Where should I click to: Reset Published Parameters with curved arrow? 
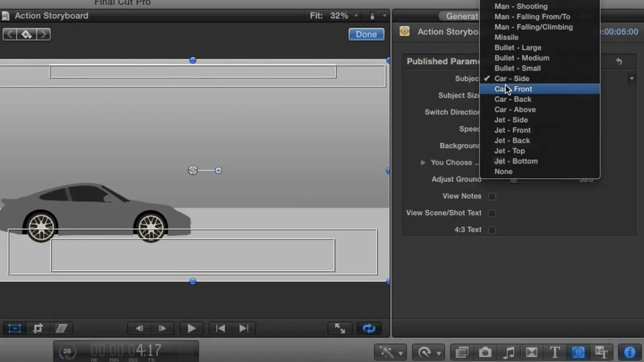point(619,62)
